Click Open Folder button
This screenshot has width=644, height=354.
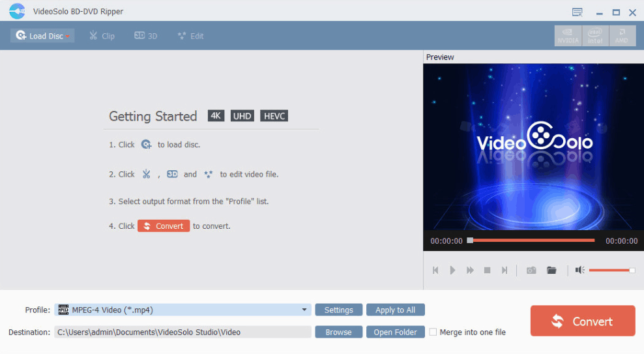(x=395, y=332)
